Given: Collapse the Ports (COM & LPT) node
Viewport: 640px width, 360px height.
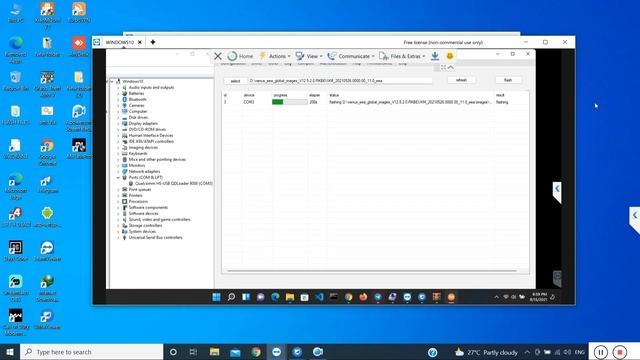Looking at the screenshot, I should (x=119, y=178).
